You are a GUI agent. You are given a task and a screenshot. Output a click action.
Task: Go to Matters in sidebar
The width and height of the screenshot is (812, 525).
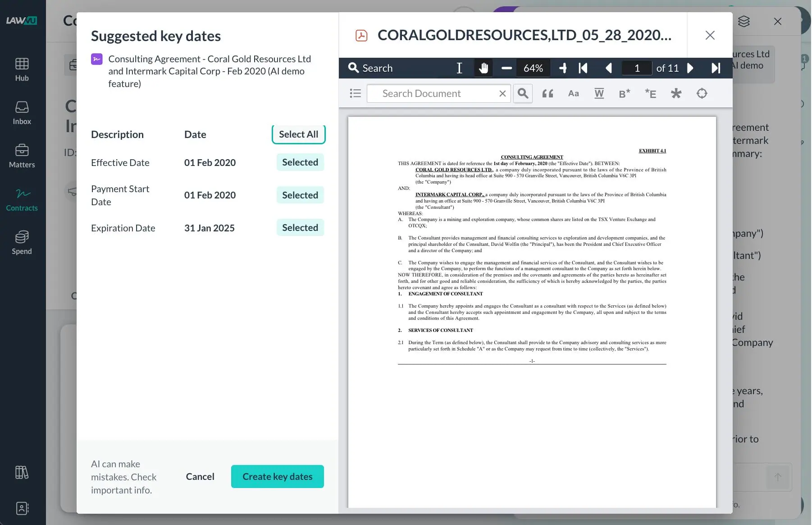coord(22,156)
